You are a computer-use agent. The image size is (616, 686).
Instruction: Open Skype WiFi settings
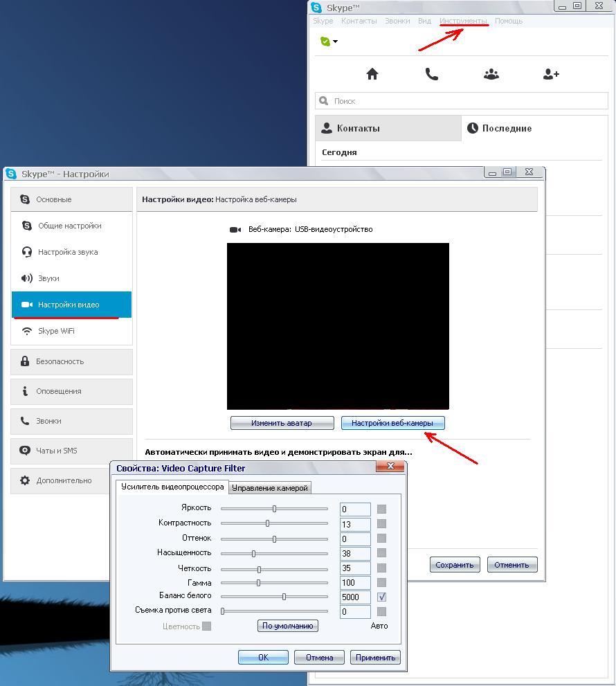pos(56,331)
